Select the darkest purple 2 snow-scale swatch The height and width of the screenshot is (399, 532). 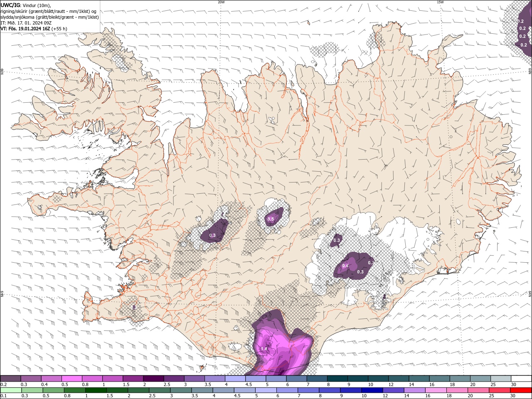click(x=153, y=379)
